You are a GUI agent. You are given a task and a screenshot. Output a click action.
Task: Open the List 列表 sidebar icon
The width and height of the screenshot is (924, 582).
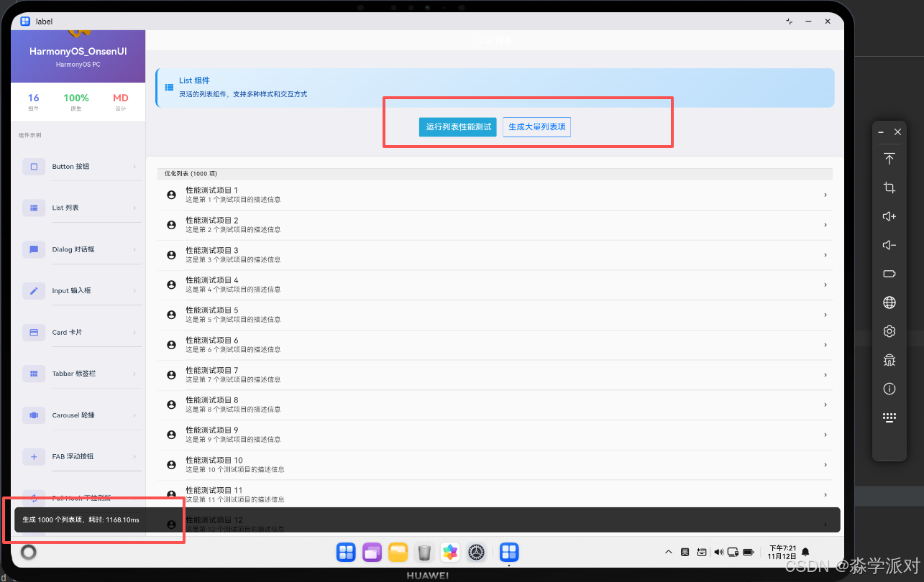(x=34, y=208)
